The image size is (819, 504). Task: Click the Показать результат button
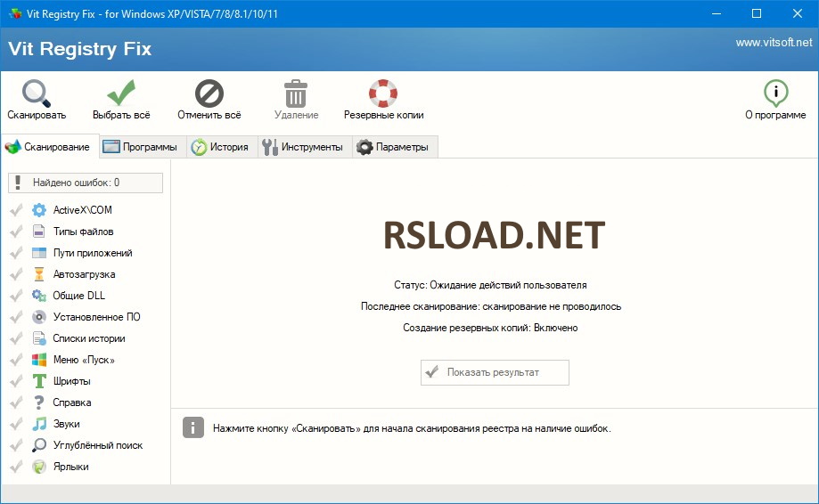pyautogui.click(x=495, y=372)
